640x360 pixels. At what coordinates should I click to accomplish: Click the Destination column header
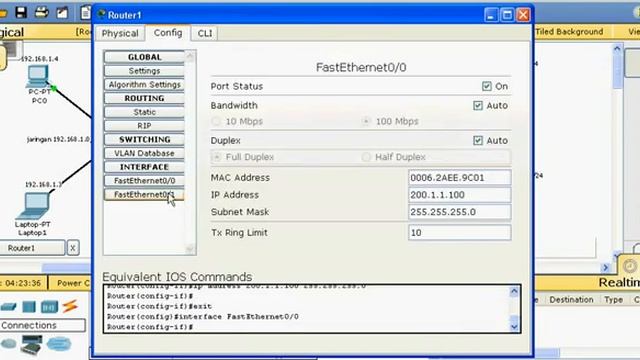(x=571, y=300)
